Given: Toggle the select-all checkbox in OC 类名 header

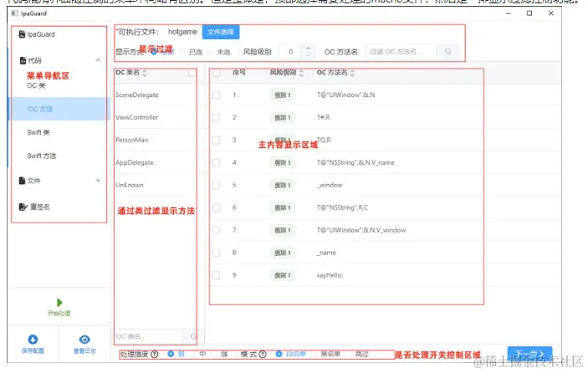Looking at the screenshot, I should pos(192,73).
